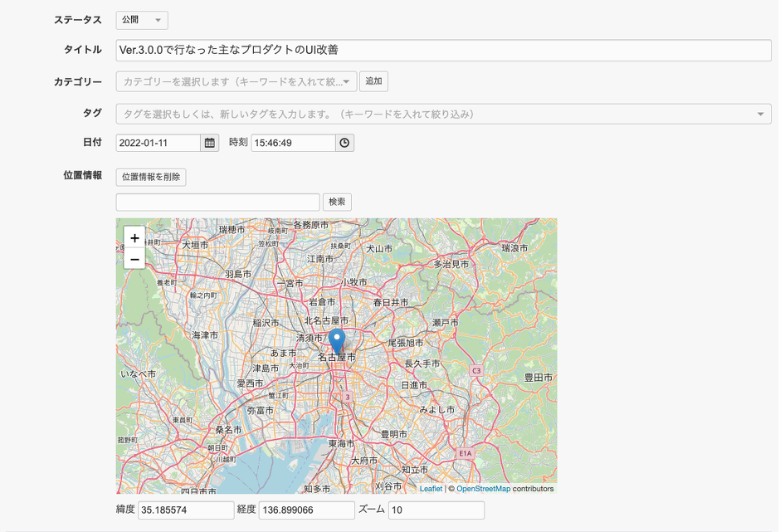The image size is (780, 532).
Task: Open the ステータス dropdown showing 公開
Action: coord(141,20)
